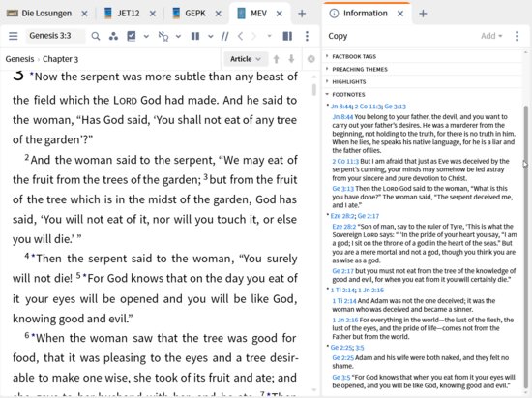The image size is (532, 398).
Task: Click the multiple resources columns icon
Action: [x=195, y=36]
